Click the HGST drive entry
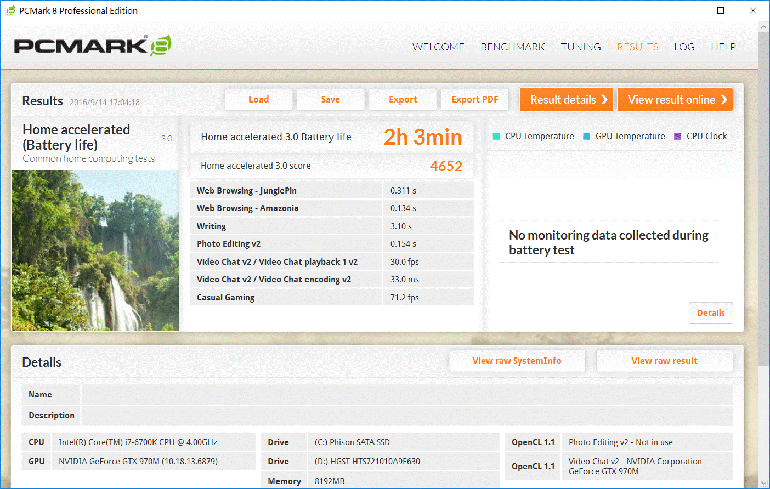The width and height of the screenshot is (770, 489). click(367, 462)
